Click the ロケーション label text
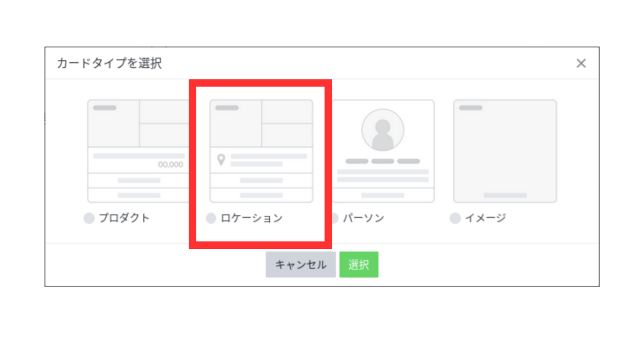Viewport: 644px width, 362px height. [252, 218]
